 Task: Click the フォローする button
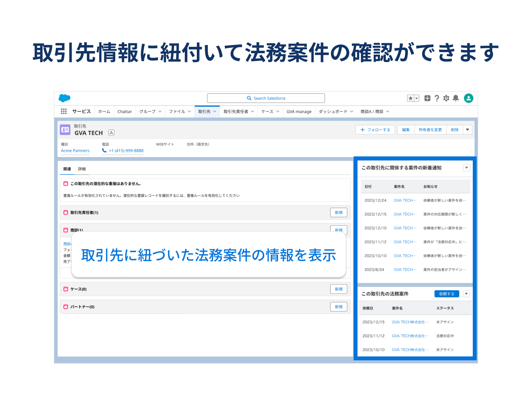pos(375,130)
